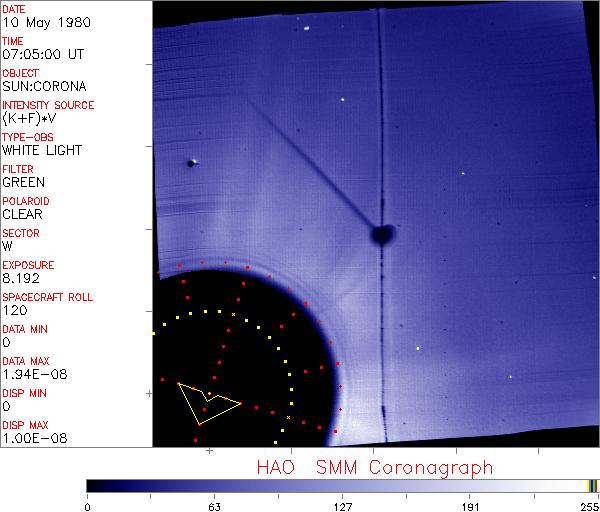600x512 pixels.
Task: Select the data max value 1.94E-08
Action: 35,374
